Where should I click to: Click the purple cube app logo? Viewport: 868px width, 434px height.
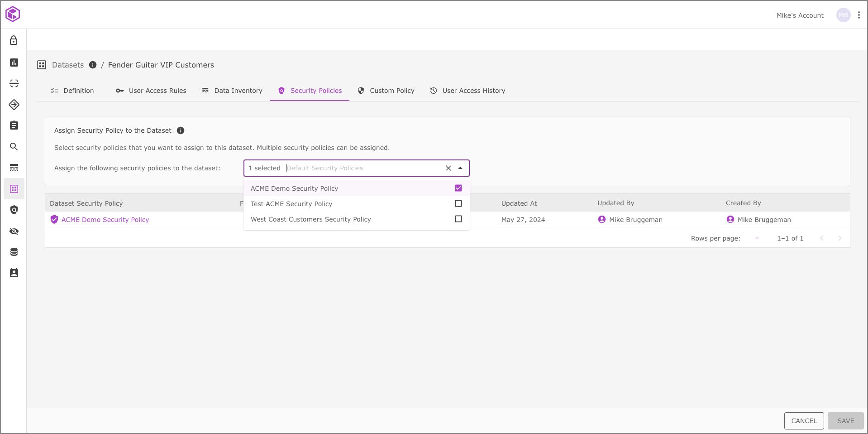(13, 14)
